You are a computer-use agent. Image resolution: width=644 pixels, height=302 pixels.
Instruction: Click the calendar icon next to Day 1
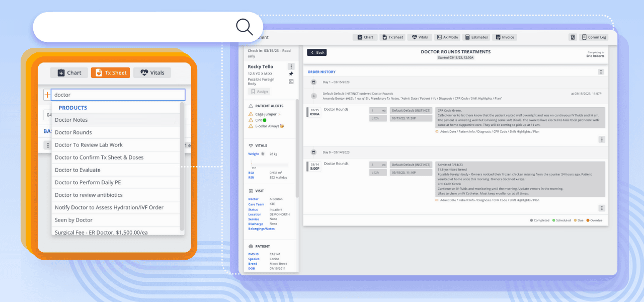[x=313, y=82]
